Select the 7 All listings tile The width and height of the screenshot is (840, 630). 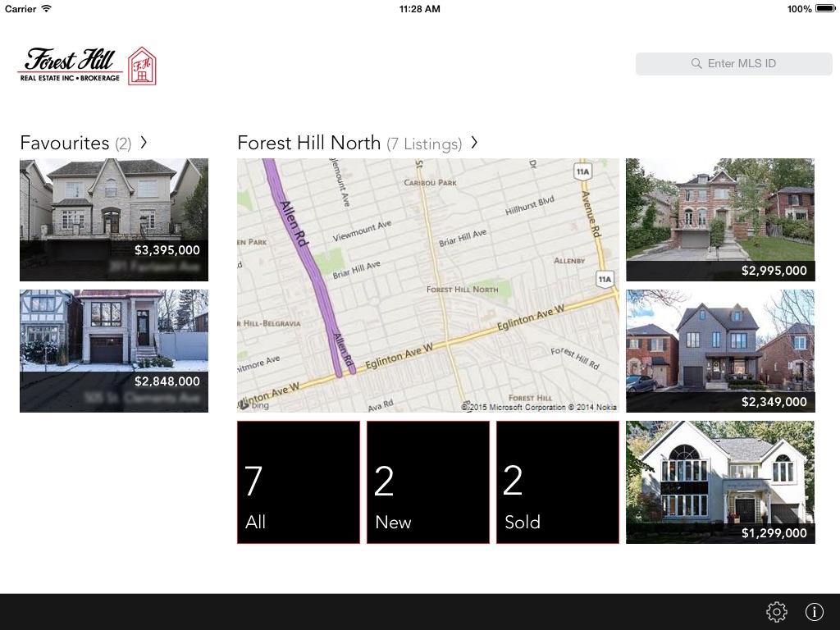click(299, 482)
